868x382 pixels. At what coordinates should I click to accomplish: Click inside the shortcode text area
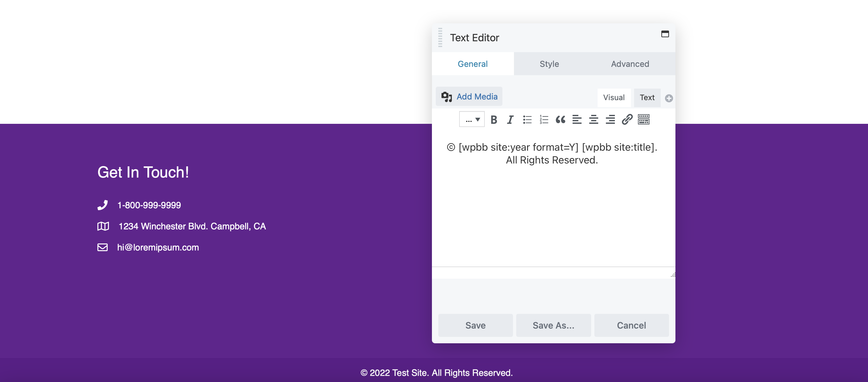[553, 202]
